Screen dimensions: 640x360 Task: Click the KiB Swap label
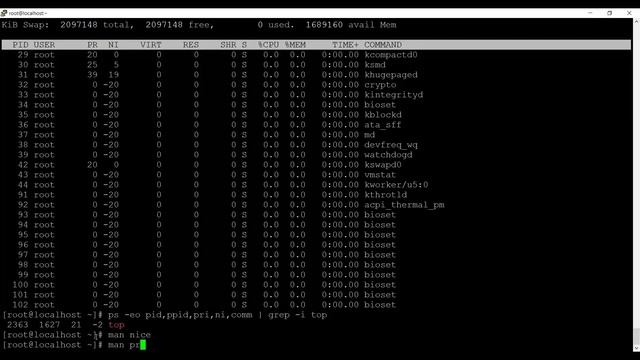25,25
